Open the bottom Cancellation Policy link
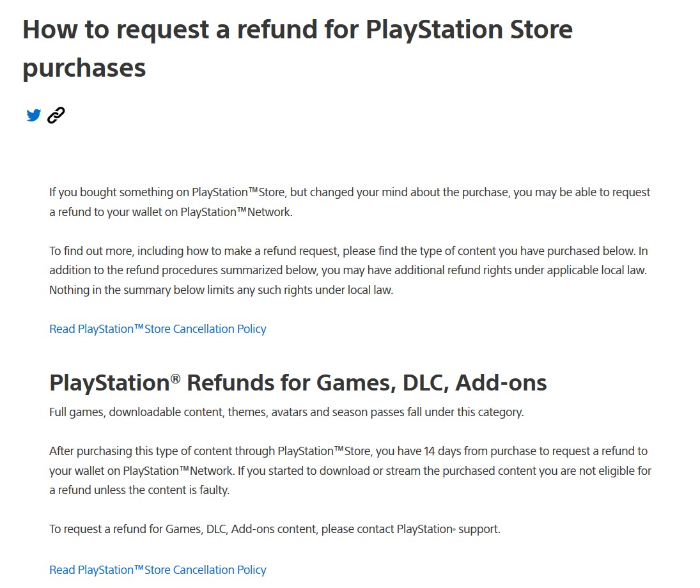The image size is (700, 588). tap(157, 569)
